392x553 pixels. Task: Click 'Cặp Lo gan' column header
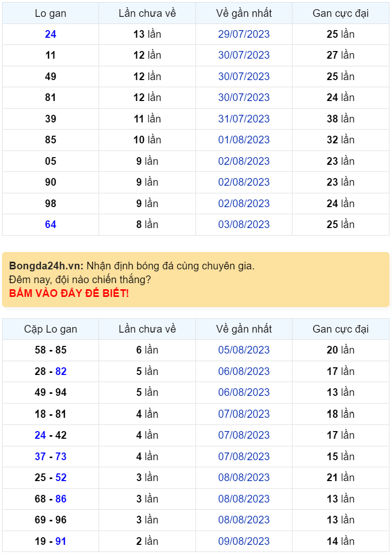pos(51,329)
